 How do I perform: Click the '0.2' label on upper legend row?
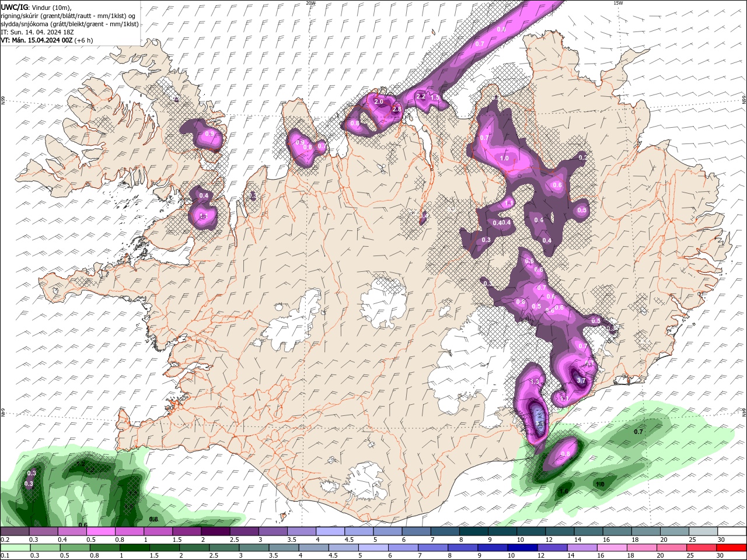coord(5,540)
